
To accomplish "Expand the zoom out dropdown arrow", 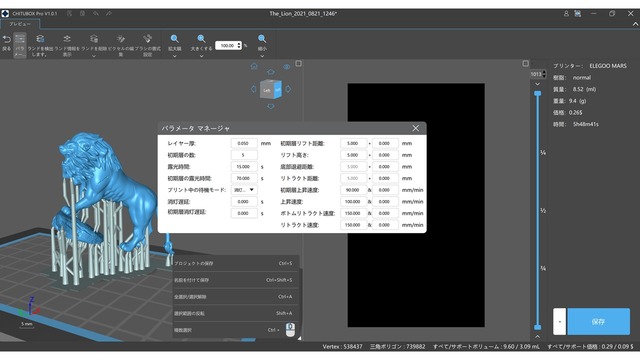I will 262,56.
